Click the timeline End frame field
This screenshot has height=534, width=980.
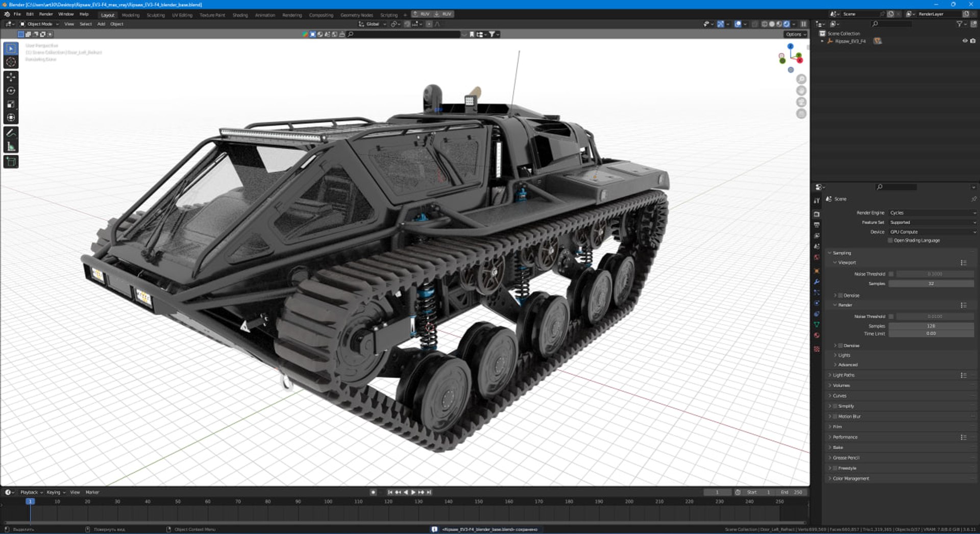(x=791, y=493)
